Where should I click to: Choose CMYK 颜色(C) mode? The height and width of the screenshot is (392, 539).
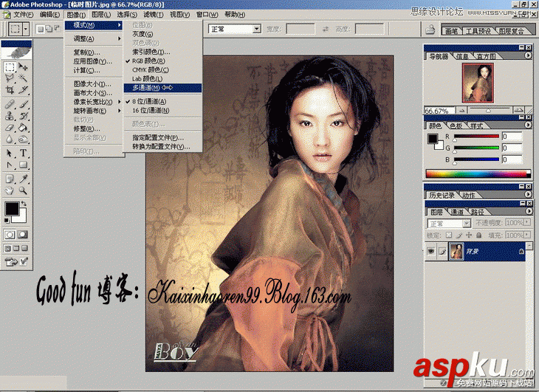[162, 69]
